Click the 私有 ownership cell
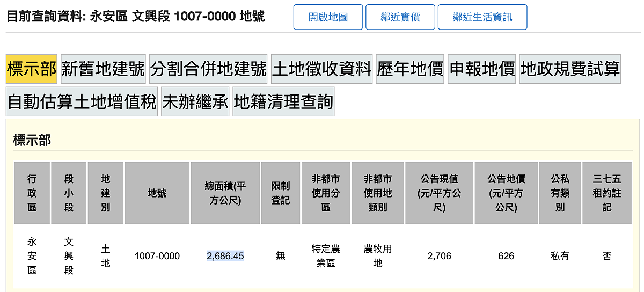The height and width of the screenshot is (292, 644). (x=560, y=256)
